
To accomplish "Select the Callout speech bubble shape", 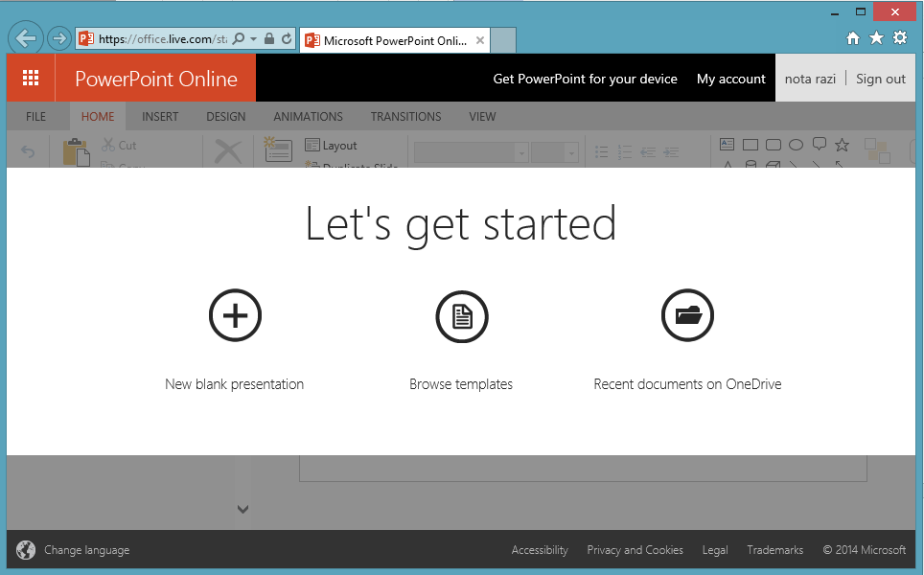I will (820, 145).
